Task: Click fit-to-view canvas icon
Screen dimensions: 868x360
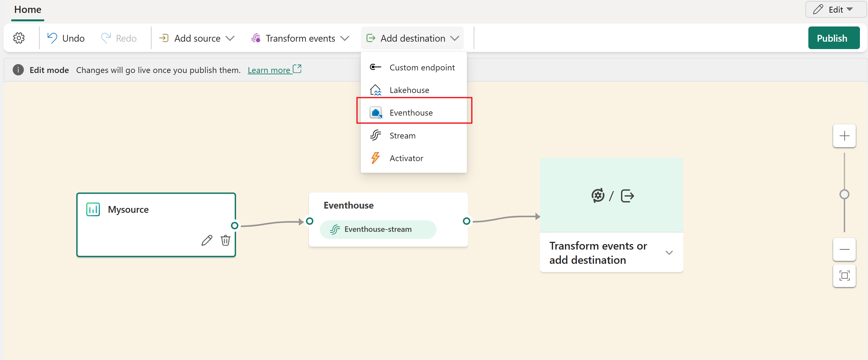Action: pyautogui.click(x=844, y=276)
